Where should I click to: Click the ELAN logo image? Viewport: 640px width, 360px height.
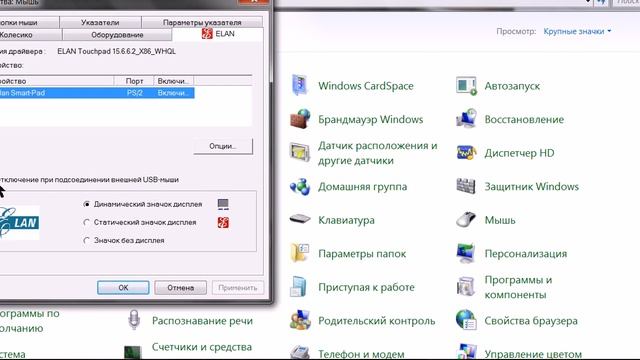click(20, 222)
